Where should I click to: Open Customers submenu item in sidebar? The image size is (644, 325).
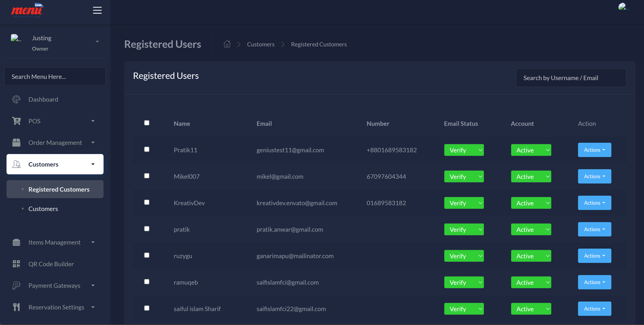coord(43,209)
